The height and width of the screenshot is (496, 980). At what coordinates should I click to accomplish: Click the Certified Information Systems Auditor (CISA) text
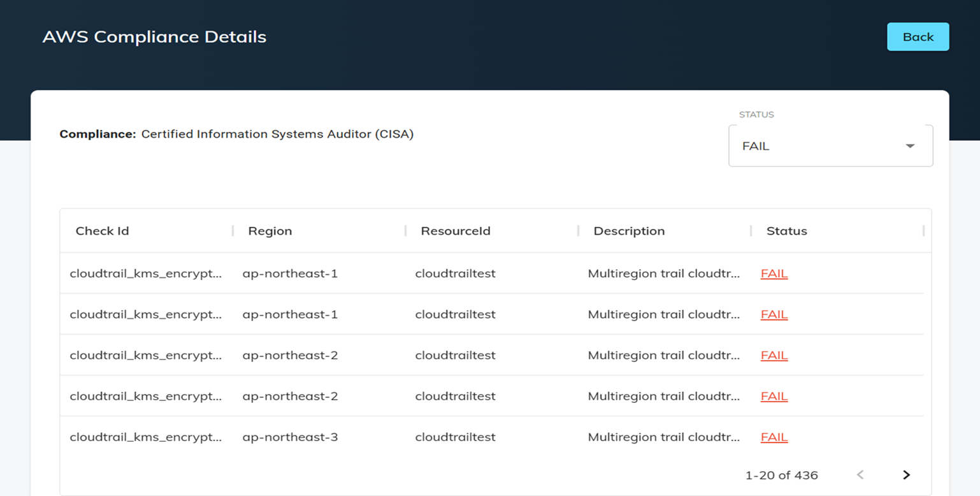pos(277,134)
